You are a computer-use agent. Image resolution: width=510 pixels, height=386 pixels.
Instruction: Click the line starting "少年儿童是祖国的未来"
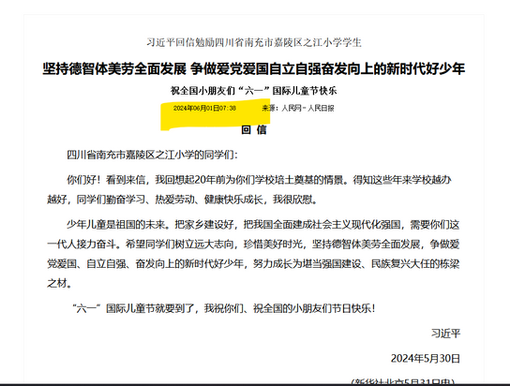(x=263, y=225)
